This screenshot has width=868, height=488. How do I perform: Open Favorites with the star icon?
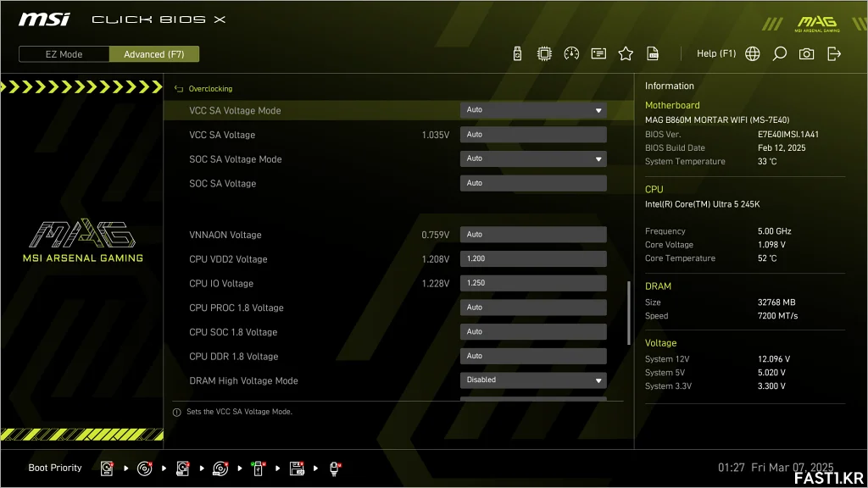coord(626,53)
